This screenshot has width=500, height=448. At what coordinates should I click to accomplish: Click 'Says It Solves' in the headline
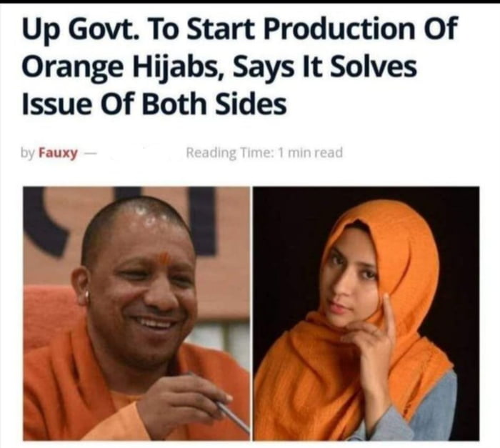(x=324, y=68)
